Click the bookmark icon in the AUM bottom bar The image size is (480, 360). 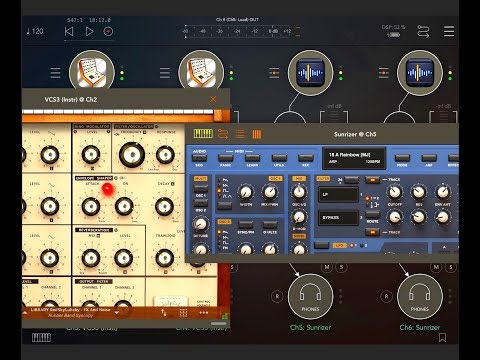[x=442, y=338]
